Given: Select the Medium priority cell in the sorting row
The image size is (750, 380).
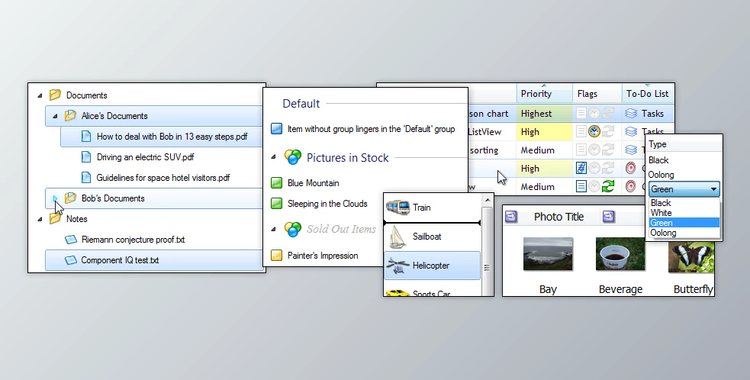Looking at the screenshot, I should click(x=544, y=150).
